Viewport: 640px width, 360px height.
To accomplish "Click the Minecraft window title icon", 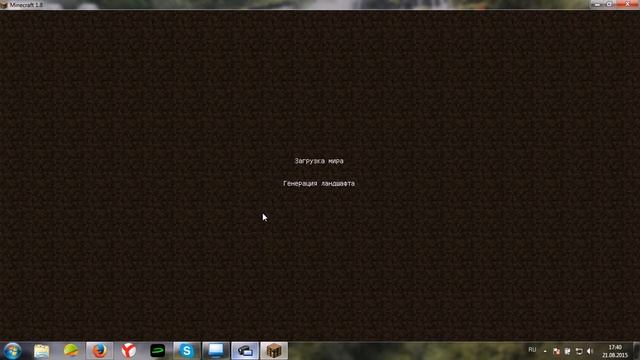I will click(x=4, y=5).
